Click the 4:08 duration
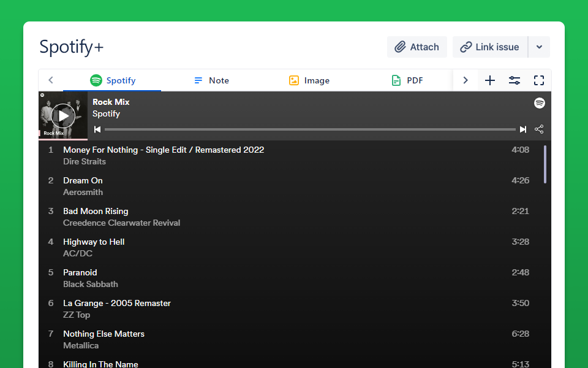 coord(520,150)
